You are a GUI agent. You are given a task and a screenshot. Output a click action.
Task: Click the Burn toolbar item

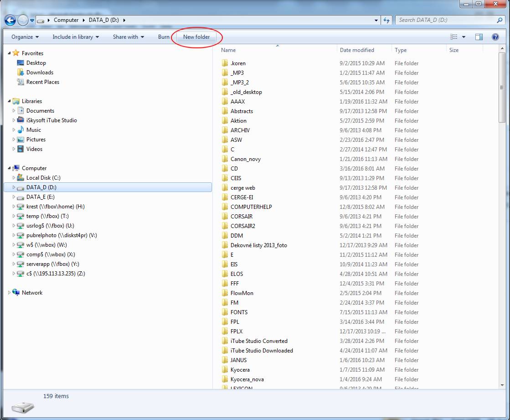click(x=164, y=37)
